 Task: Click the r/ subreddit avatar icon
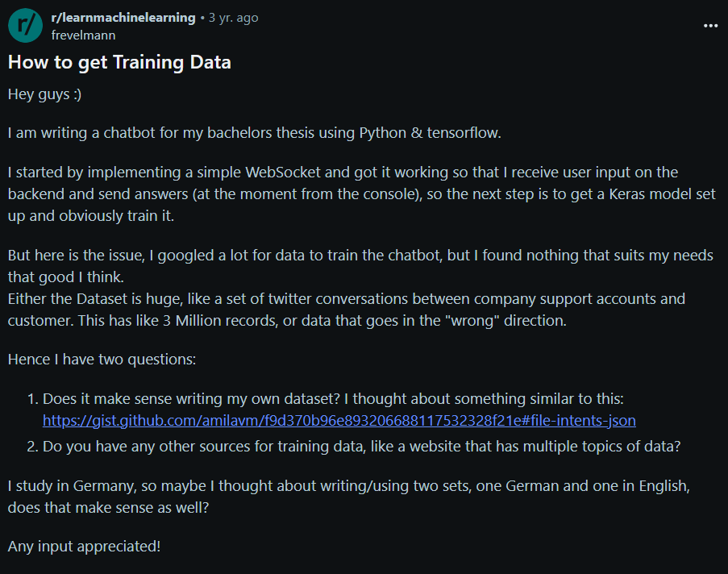click(x=25, y=26)
